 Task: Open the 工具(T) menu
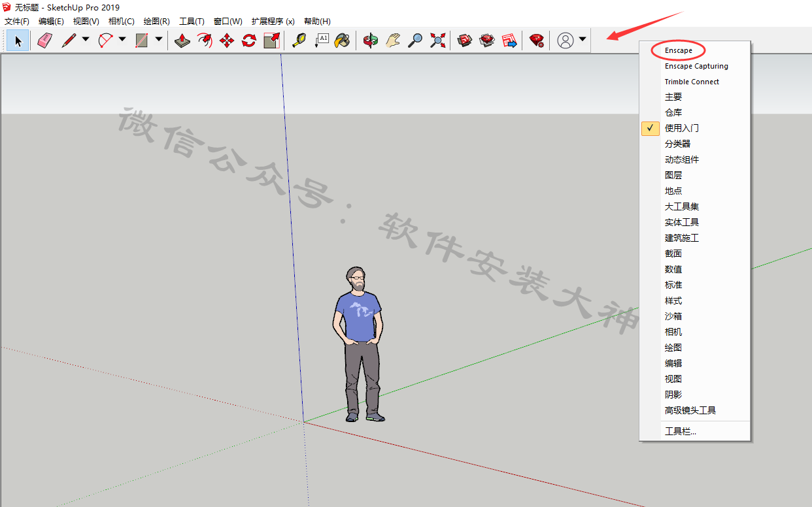click(x=192, y=21)
